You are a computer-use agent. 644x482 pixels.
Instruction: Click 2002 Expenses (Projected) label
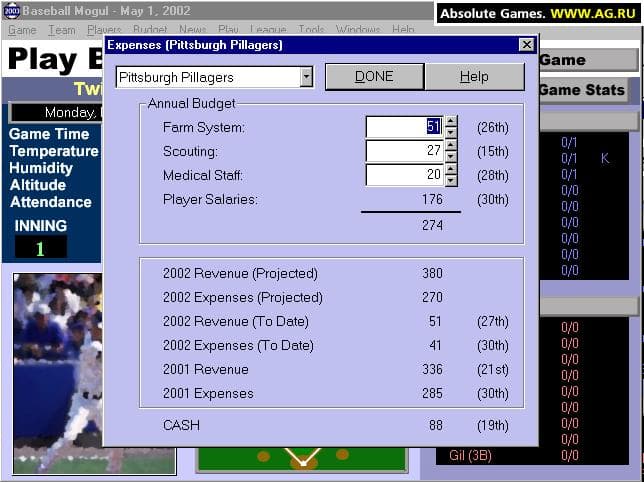(243, 297)
